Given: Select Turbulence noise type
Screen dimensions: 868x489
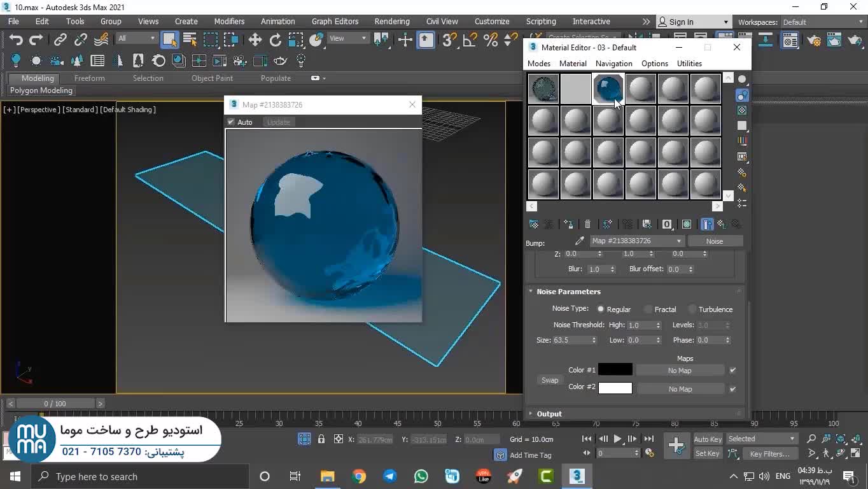Looking at the screenshot, I should pos(692,309).
